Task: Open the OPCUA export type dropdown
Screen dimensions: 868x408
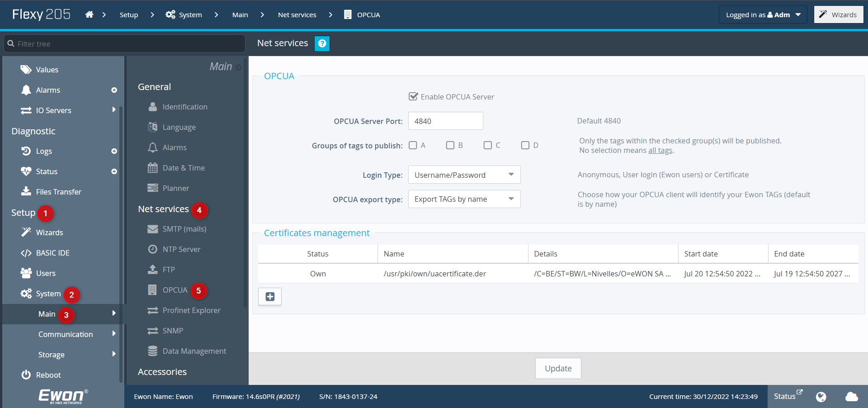Action: pyautogui.click(x=464, y=199)
